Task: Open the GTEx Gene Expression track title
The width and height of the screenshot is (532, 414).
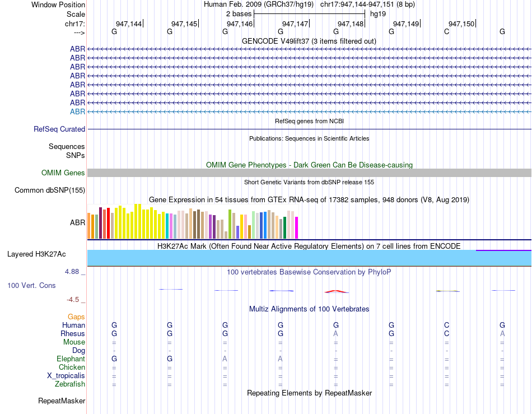Action: pyautogui.click(x=309, y=200)
